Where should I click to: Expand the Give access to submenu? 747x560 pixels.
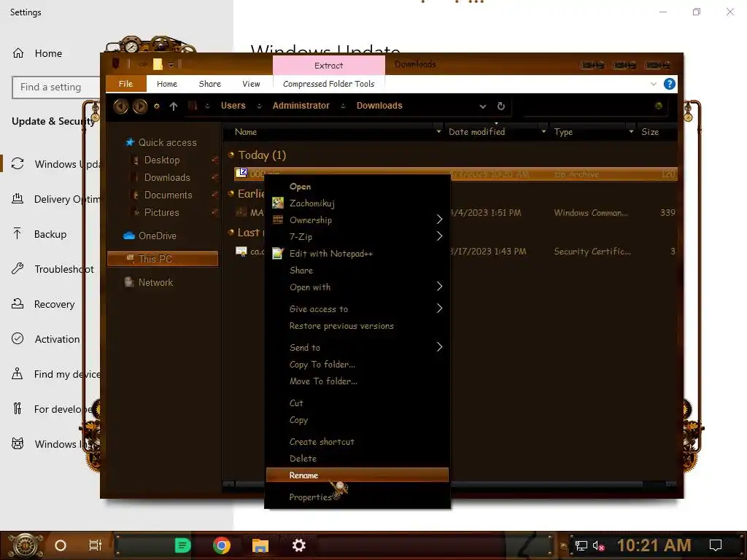(x=439, y=308)
